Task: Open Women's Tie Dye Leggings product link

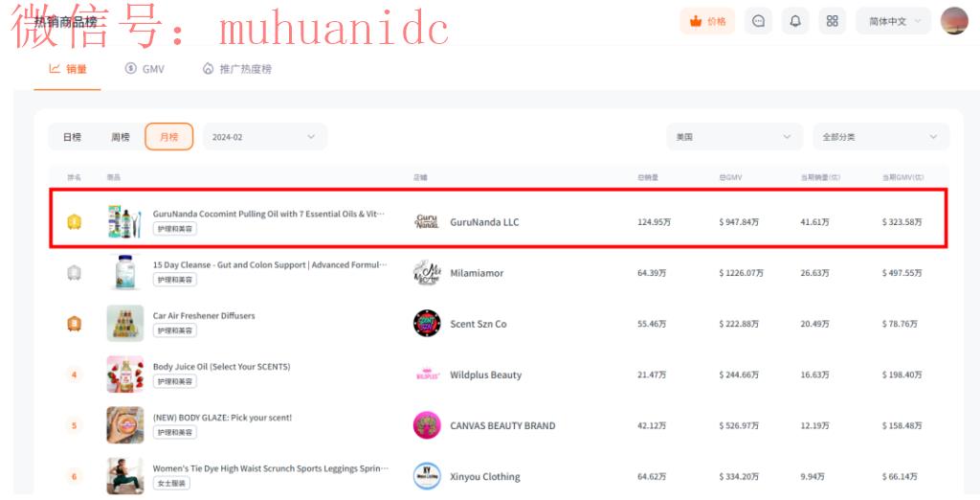Action: (x=271, y=468)
